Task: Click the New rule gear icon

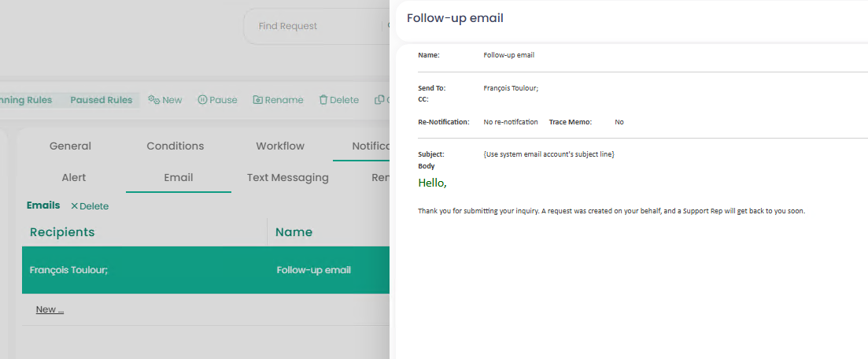Action: [154, 100]
